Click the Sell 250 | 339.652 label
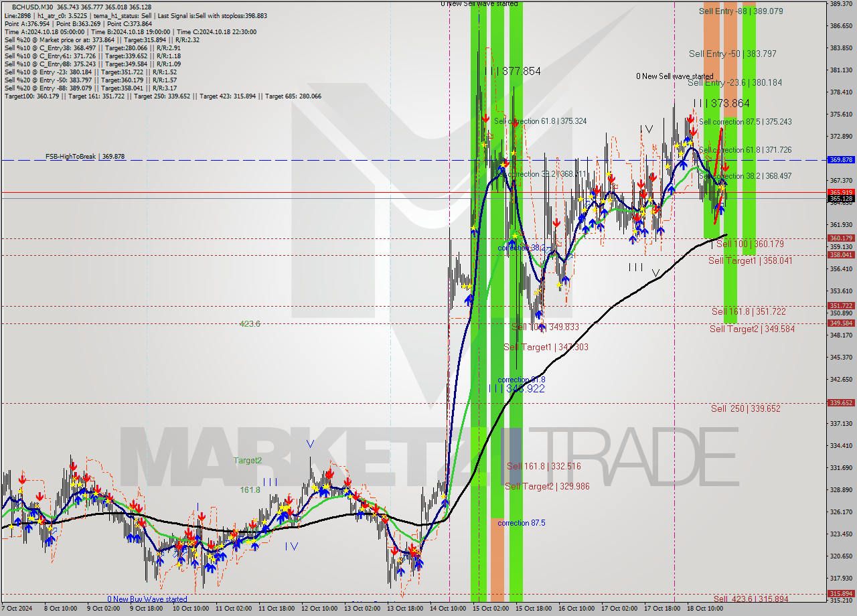 (x=745, y=408)
